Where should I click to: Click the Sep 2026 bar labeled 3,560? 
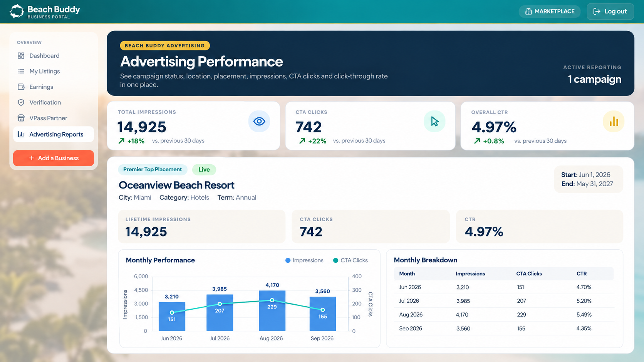pos(322,314)
